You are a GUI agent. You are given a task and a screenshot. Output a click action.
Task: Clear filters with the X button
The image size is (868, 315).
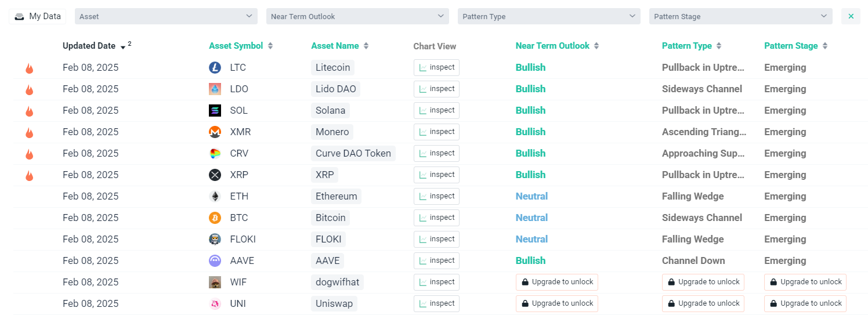pos(851,16)
